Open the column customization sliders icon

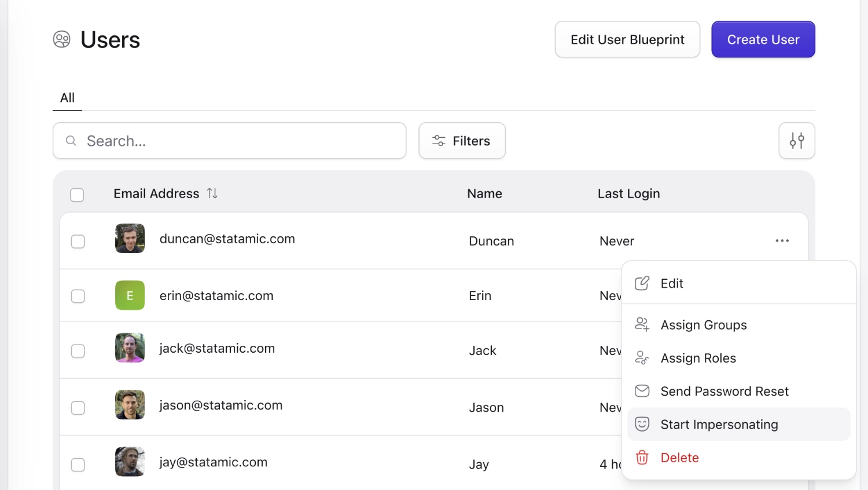tap(797, 141)
